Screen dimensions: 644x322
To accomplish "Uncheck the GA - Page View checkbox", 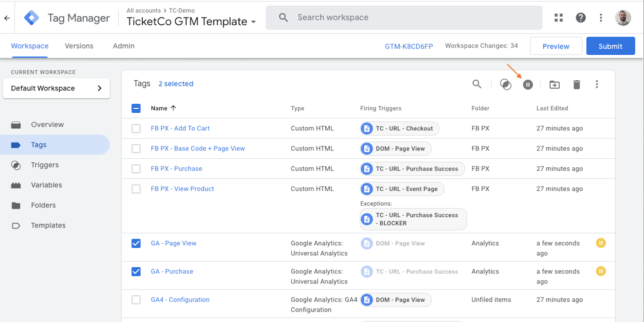I will coord(136,243).
